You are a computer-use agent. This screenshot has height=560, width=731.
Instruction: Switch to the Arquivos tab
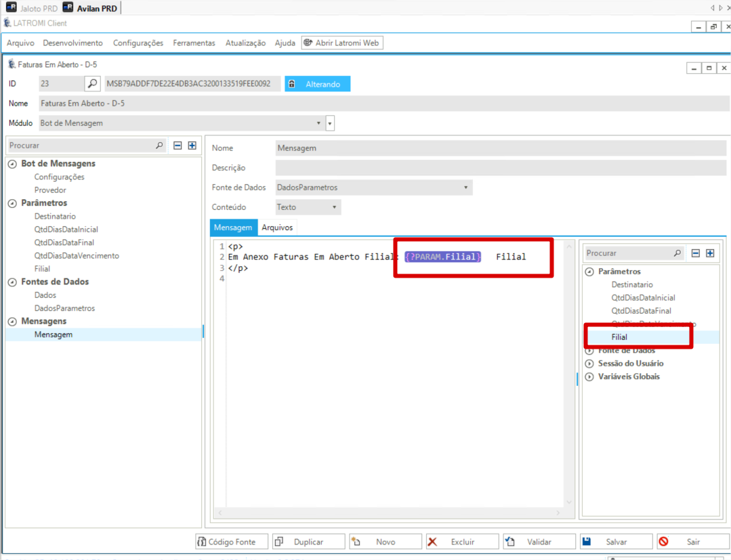click(x=277, y=228)
